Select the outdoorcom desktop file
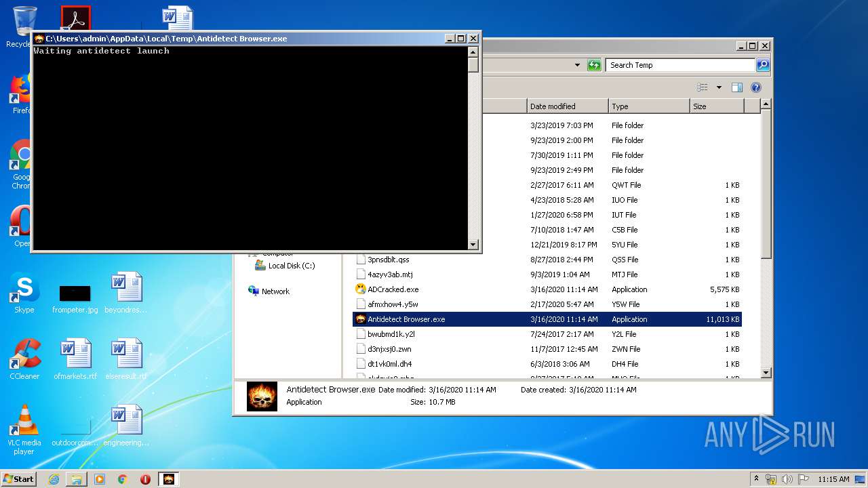 (75, 432)
